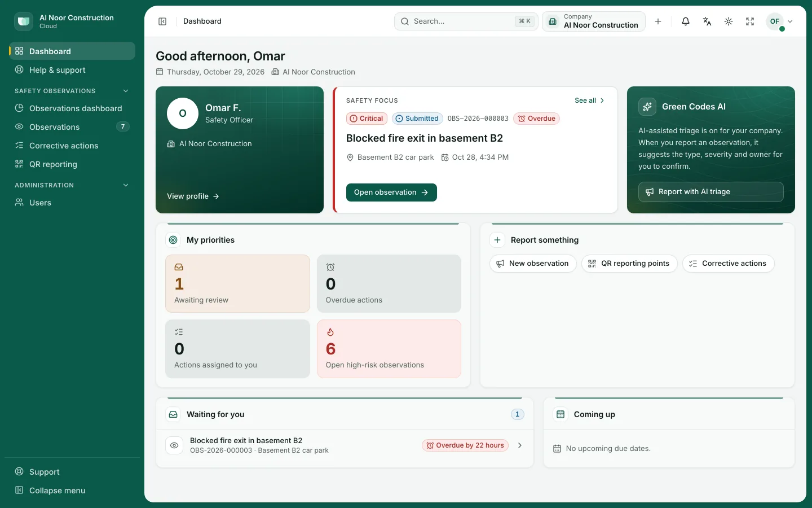Focus the Search field
This screenshot has height=508, width=812.
466,21
